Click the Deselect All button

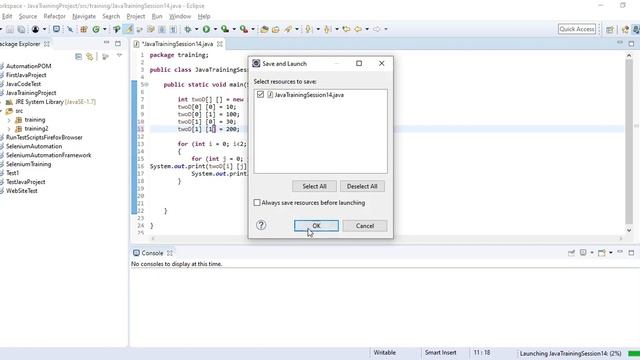[362, 186]
